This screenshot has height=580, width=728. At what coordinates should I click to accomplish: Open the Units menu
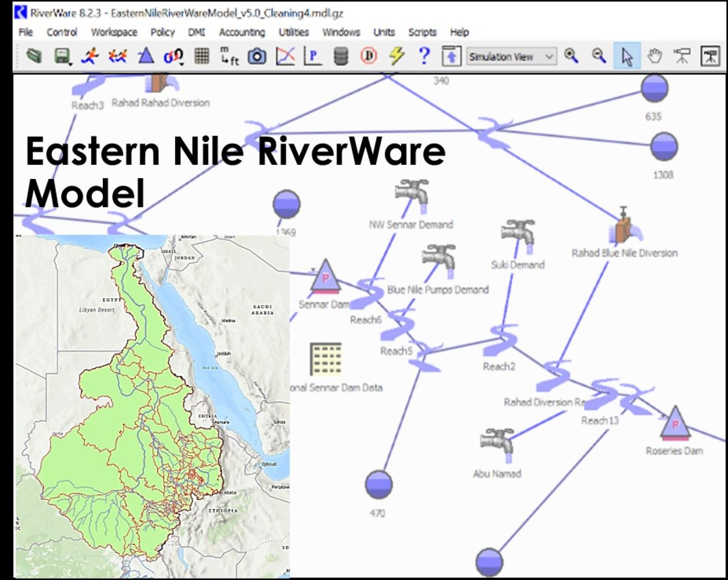(384, 32)
